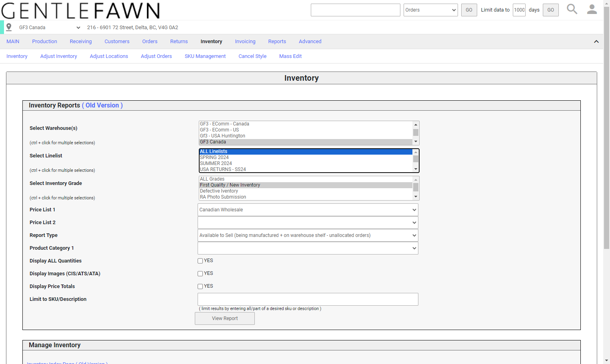Screen dimensions: 610x364
Task: Select First Quality / New Inventory grade
Action: point(306,185)
